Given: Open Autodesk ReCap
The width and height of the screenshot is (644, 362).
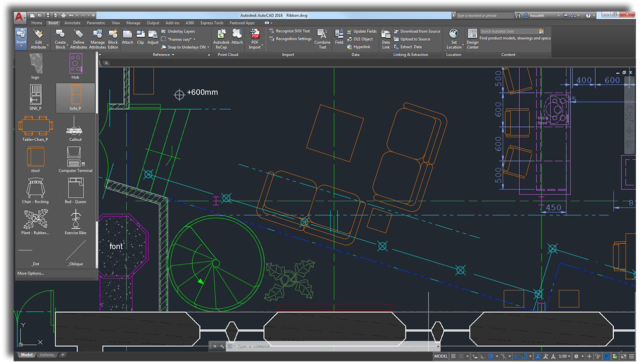Looking at the screenshot, I should [x=221, y=39].
